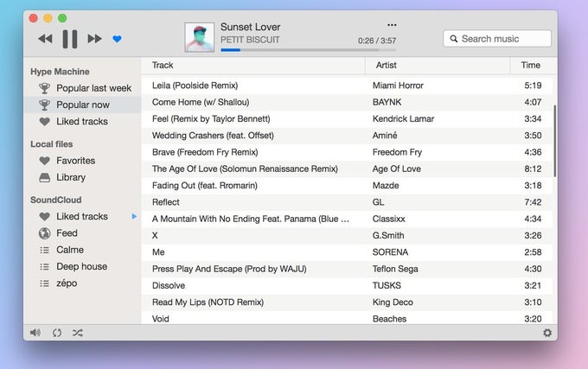This screenshot has height=369, width=588.
Task: Click the 0:26 / 3:57 time display
Action: tap(377, 41)
